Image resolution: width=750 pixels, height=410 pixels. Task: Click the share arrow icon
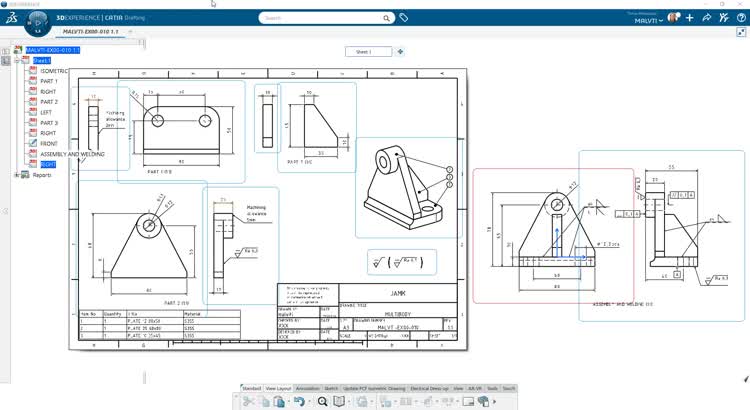706,18
